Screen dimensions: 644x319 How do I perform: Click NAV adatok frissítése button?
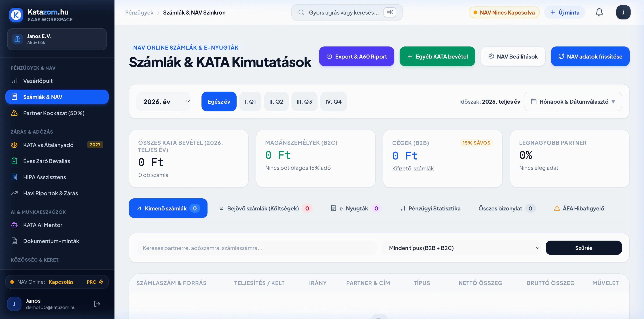[590, 56]
